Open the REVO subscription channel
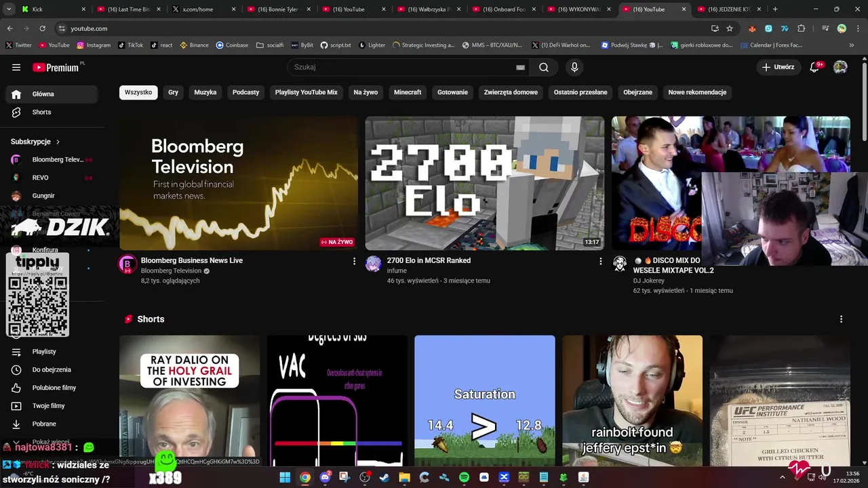 [52, 178]
